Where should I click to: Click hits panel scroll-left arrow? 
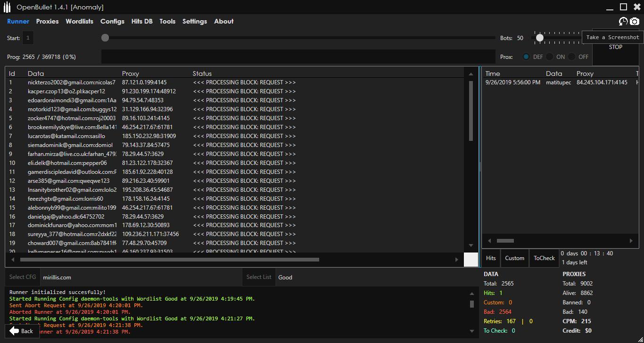[x=489, y=241]
